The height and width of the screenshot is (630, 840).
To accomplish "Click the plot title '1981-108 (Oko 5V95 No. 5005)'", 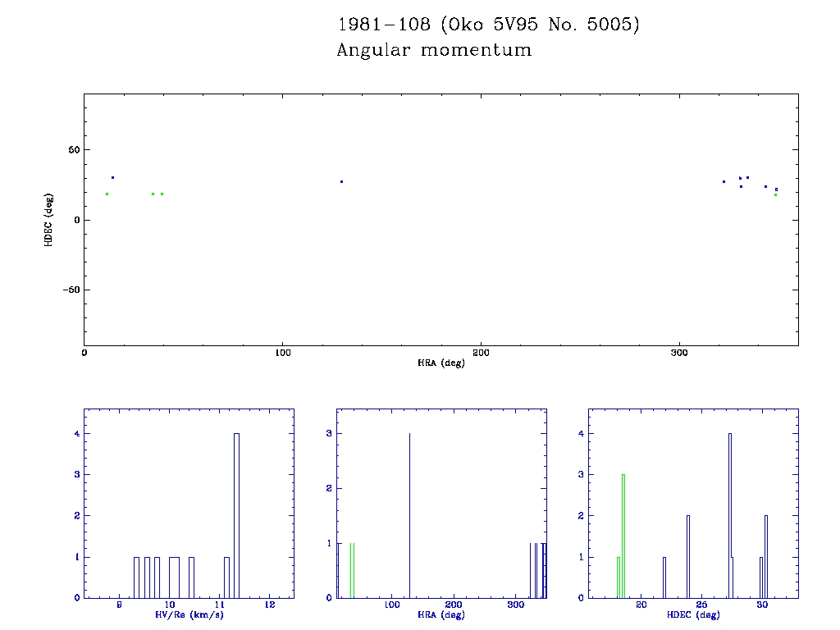I will (488, 25).
